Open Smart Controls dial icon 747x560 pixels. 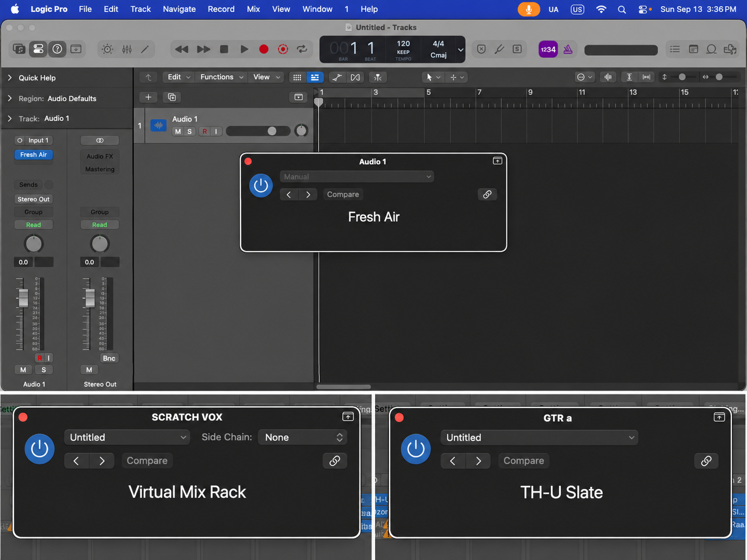tap(107, 49)
